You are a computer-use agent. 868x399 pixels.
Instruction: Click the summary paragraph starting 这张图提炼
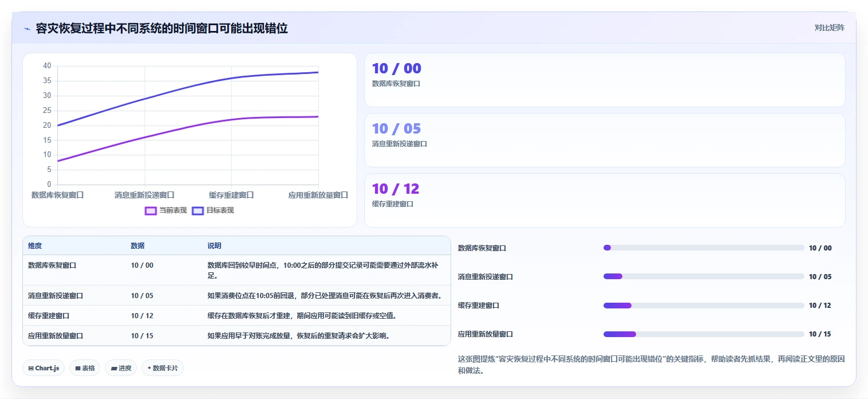coord(652,365)
